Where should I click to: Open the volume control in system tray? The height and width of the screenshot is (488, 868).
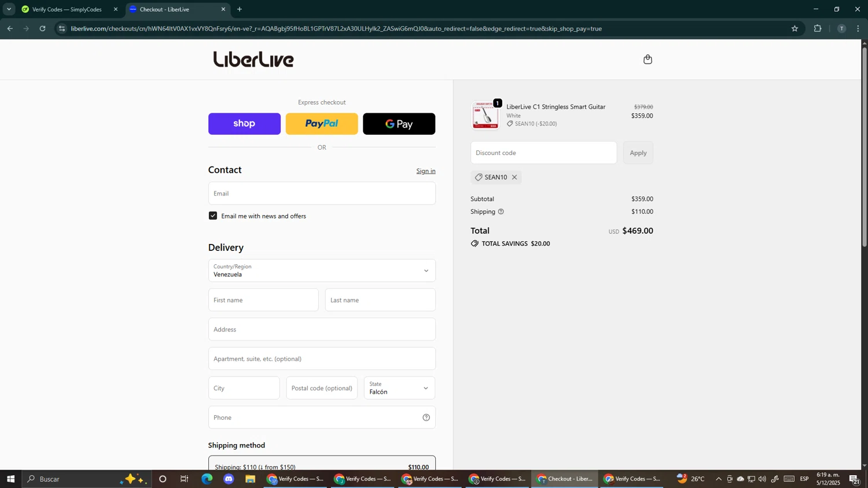tap(762, 479)
